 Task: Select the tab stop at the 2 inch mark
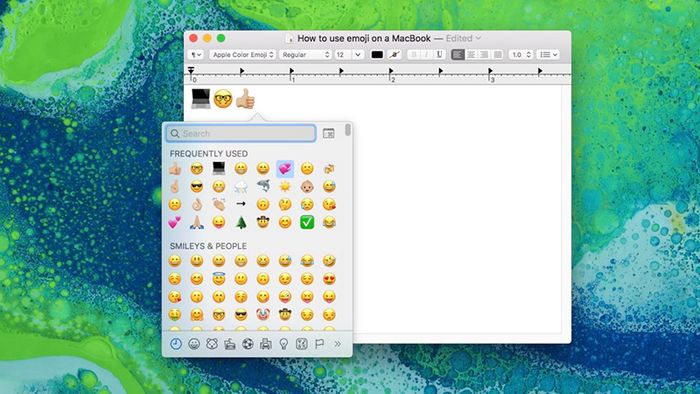pyautogui.click(x=391, y=71)
